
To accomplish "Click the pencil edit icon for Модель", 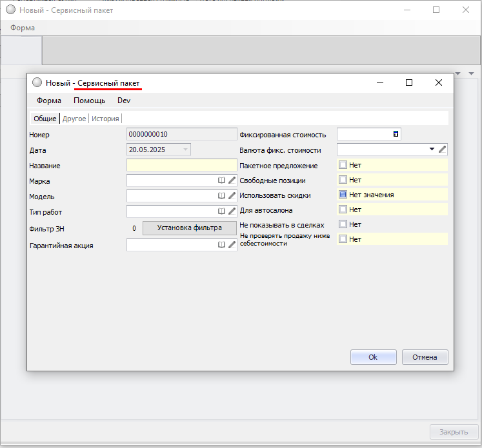I will [232, 195].
